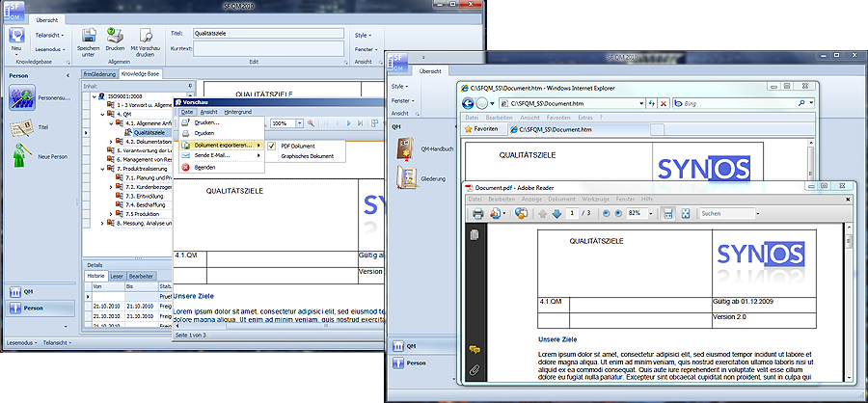This screenshot has width=868, height=403.
Task: Click the Kurztext input field
Action: coord(269,49)
